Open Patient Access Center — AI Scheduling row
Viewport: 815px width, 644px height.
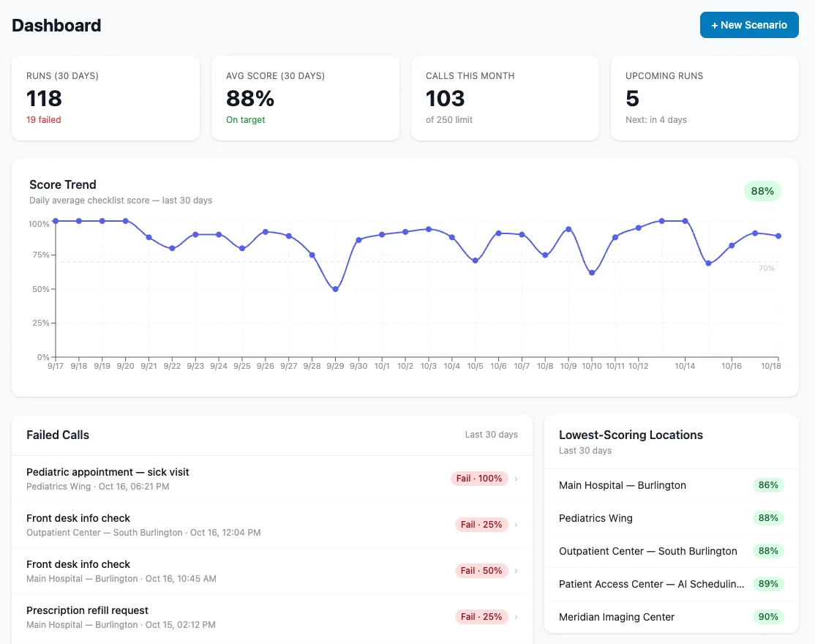coord(671,584)
